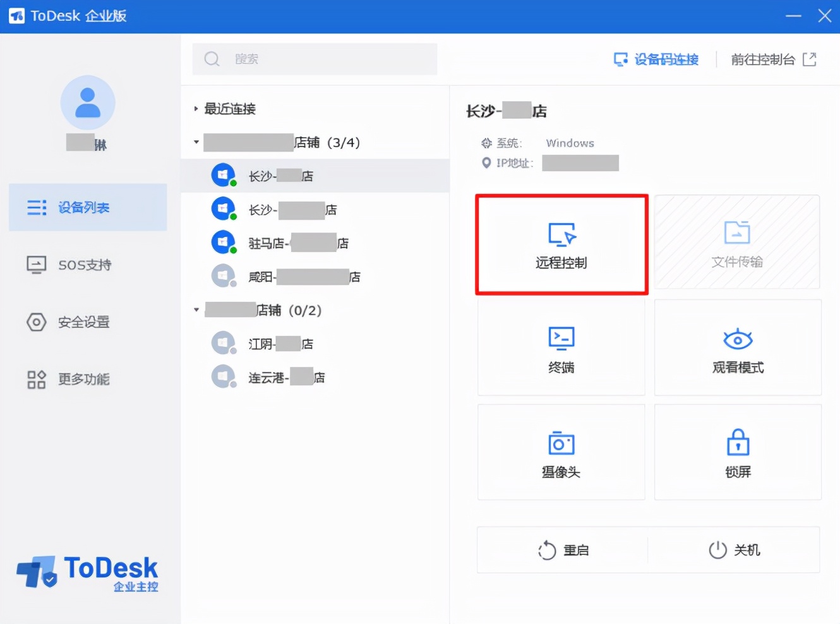Select the offline 咸阳 device

pos(315,276)
